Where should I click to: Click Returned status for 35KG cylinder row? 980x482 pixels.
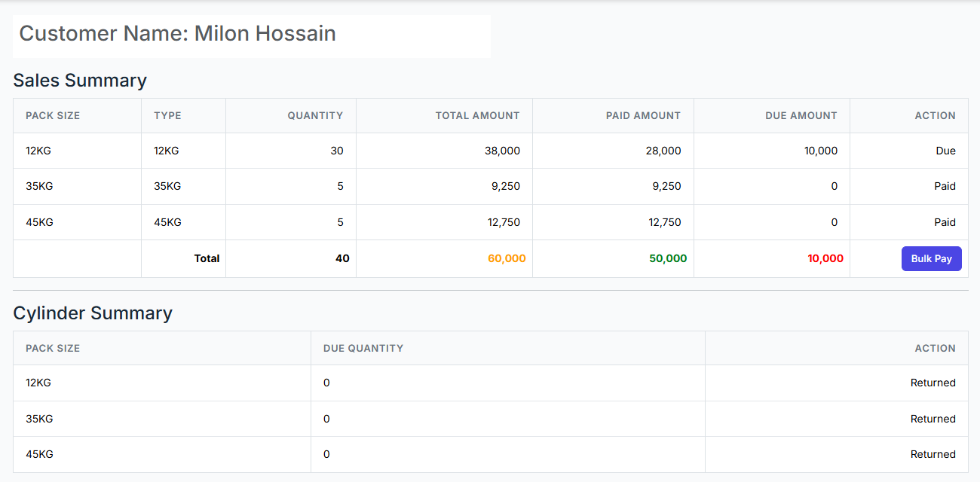click(x=933, y=419)
